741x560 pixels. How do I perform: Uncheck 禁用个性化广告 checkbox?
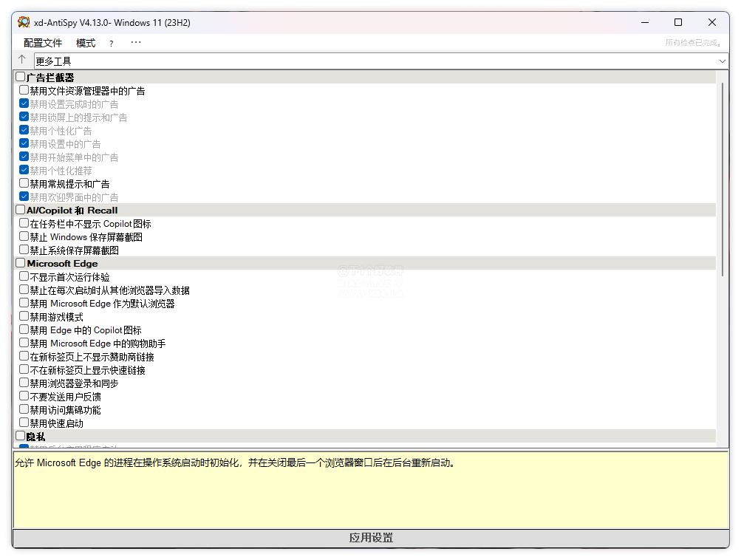pos(24,129)
